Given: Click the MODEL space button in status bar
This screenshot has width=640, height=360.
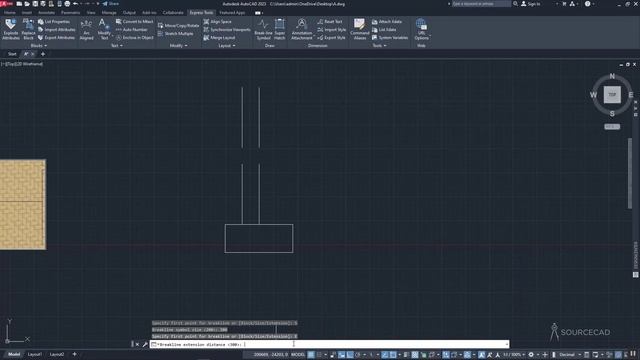Looking at the screenshot, I should pos(298,355).
